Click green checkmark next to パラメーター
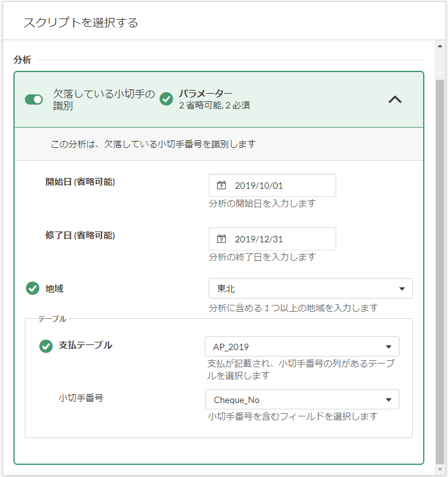 [166, 99]
